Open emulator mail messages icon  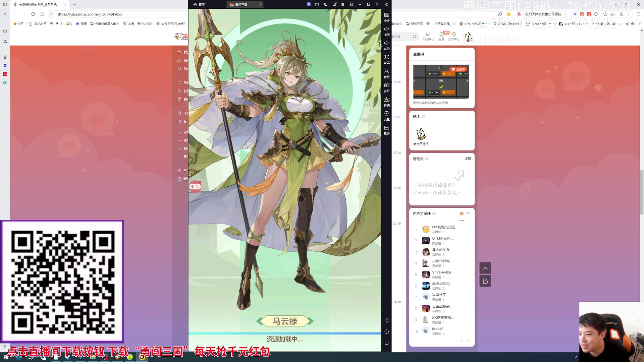[334, 4]
